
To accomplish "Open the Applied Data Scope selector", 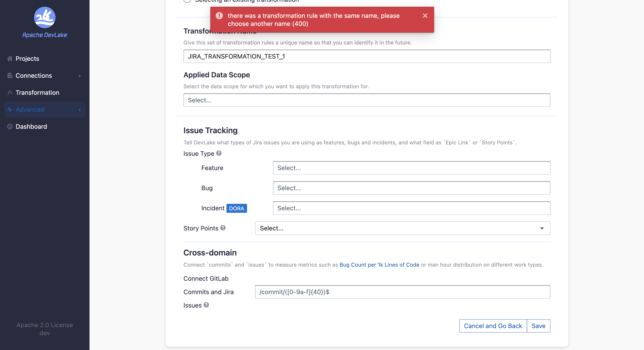I will 367,100.
